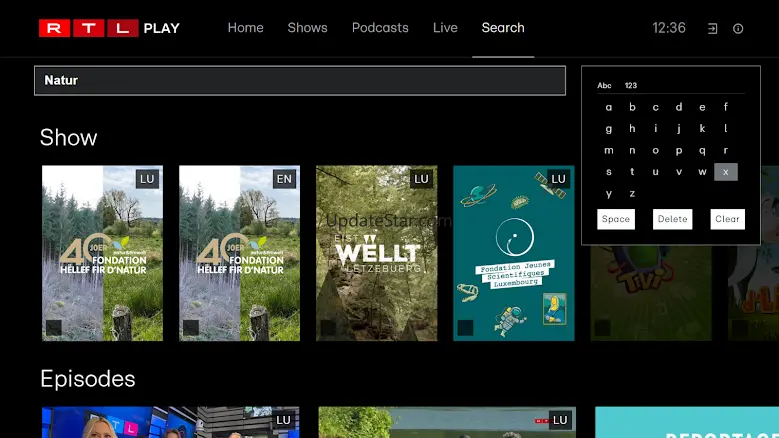Tap the letter r key
The width and height of the screenshot is (779, 438).
tap(725, 150)
